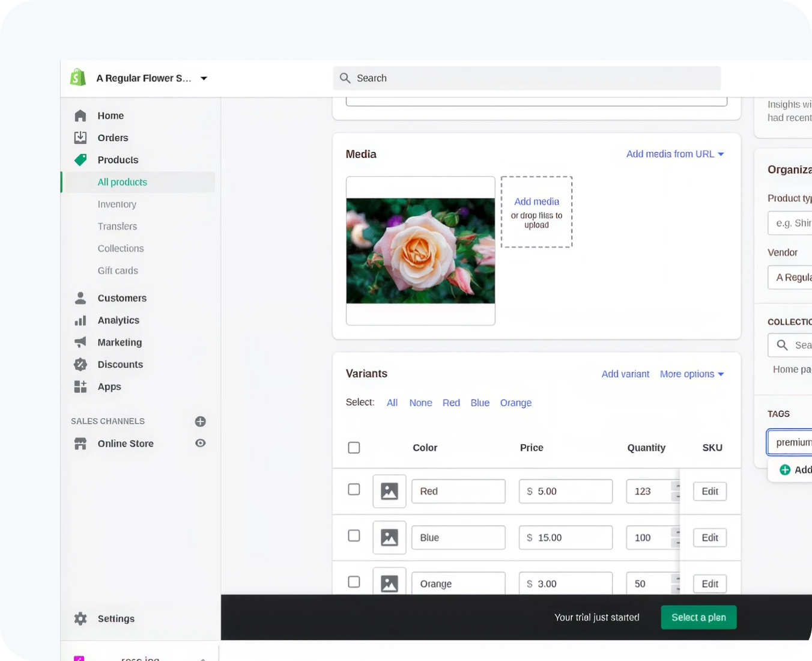Screen dimensions: 812x661
Task: Open the Analytics bar chart icon
Action: coord(80,320)
